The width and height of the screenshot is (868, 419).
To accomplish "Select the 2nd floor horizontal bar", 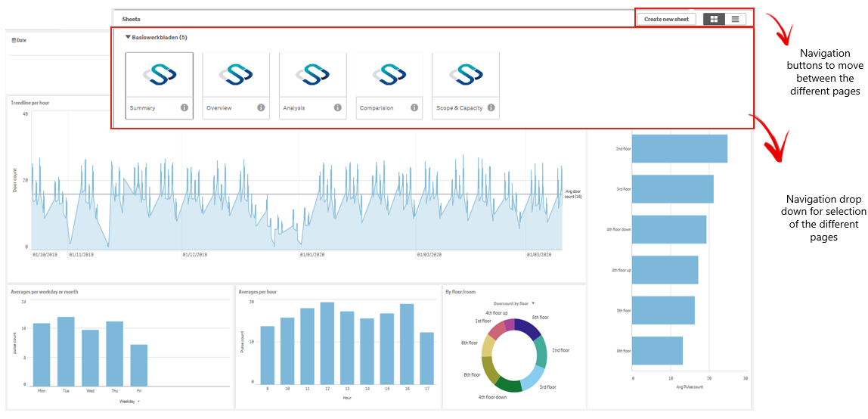I will coord(680,148).
